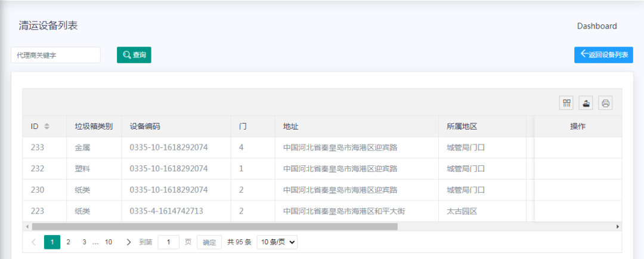
Task: Click the previous page arrow
Action: point(33,242)
